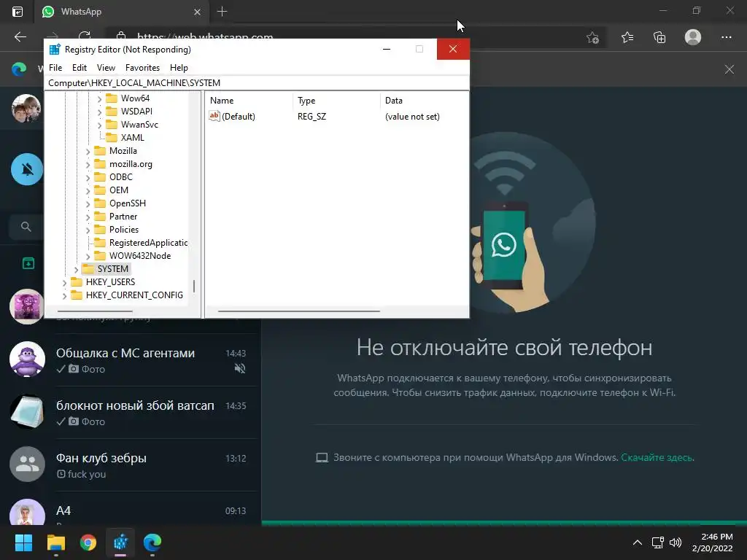This screenshot has width=747, height=560.
Task: Expand the OpenSSH registry key
Action: (88, 203)
